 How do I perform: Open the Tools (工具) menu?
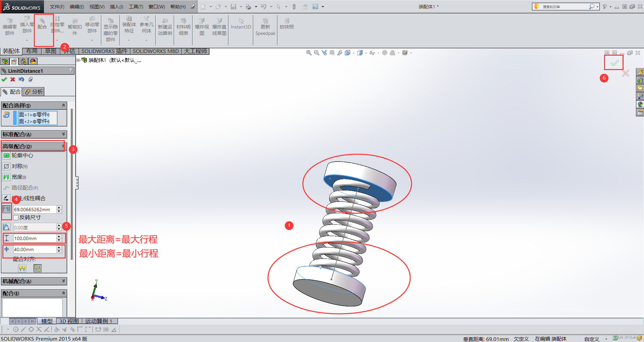point(136,7)
